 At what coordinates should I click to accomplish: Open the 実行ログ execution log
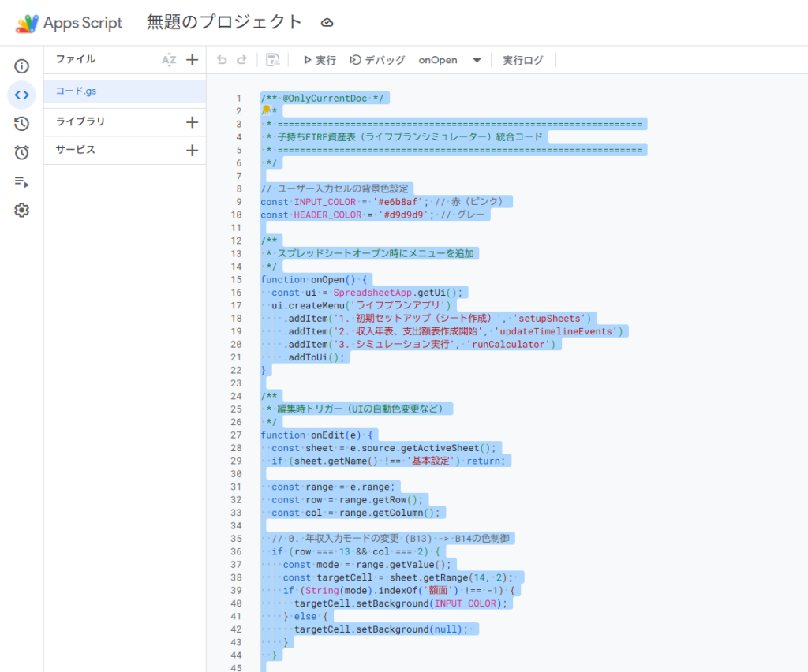[523, 60]
